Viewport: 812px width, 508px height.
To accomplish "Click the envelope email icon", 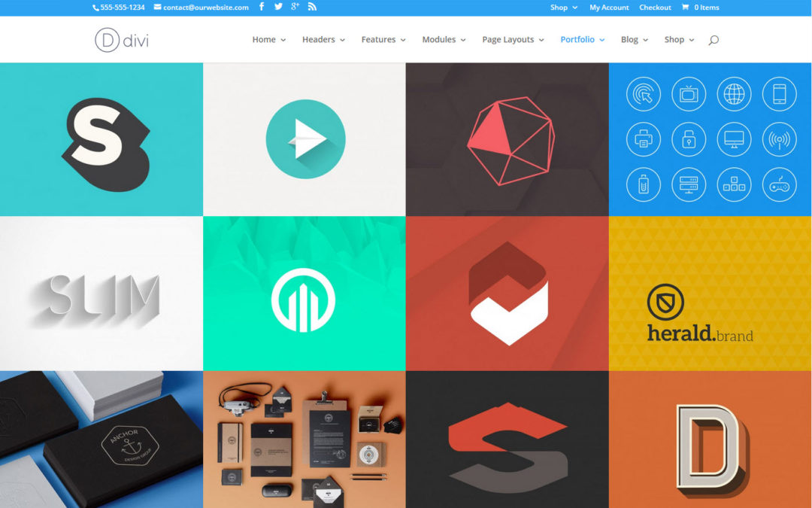I will click(x=157, y=8).
